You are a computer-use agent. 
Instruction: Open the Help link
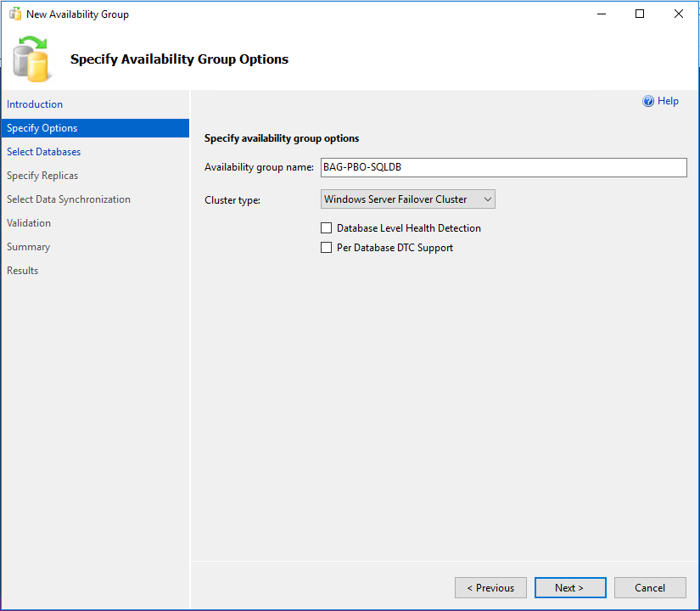[668, 101]
